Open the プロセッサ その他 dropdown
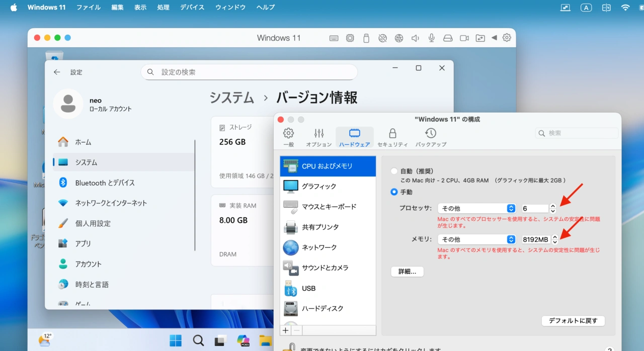Viewport: 644px width, 351px height. [x=476, y=208]
